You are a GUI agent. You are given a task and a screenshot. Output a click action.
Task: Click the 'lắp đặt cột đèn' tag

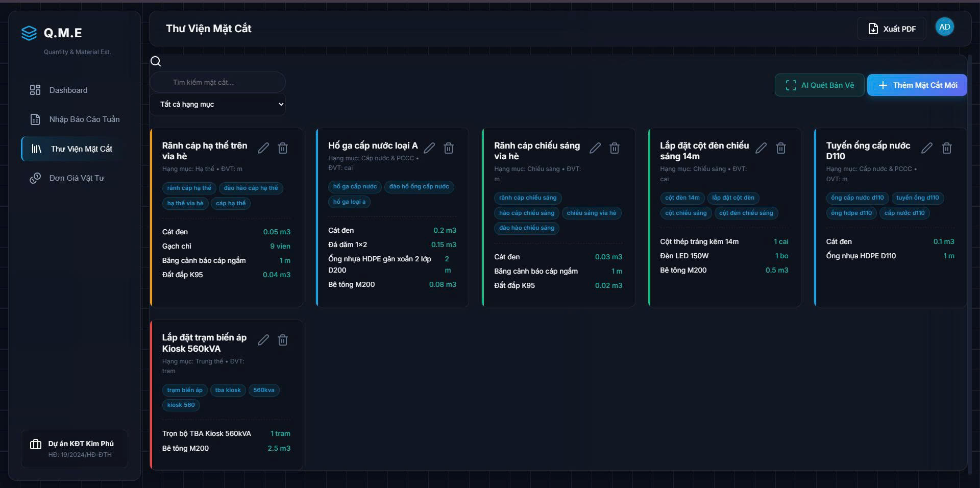(x=733, y=198)
